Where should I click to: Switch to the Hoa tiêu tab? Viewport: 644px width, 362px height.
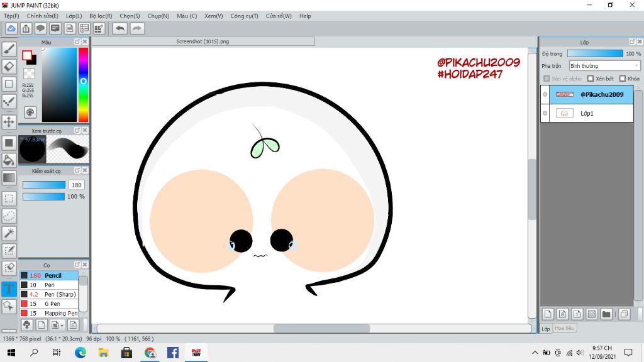click(564, 328)
